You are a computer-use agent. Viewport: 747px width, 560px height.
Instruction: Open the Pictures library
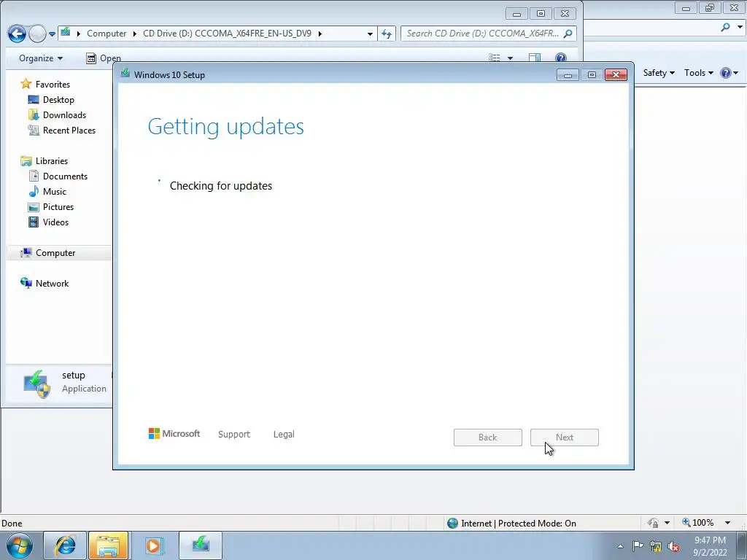click(x=51, y=206)
